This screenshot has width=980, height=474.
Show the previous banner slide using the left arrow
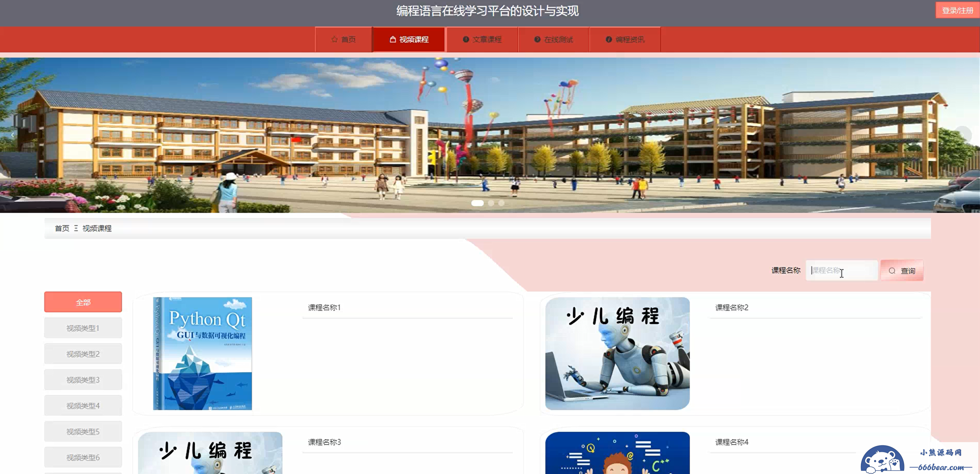pos(12,135)
